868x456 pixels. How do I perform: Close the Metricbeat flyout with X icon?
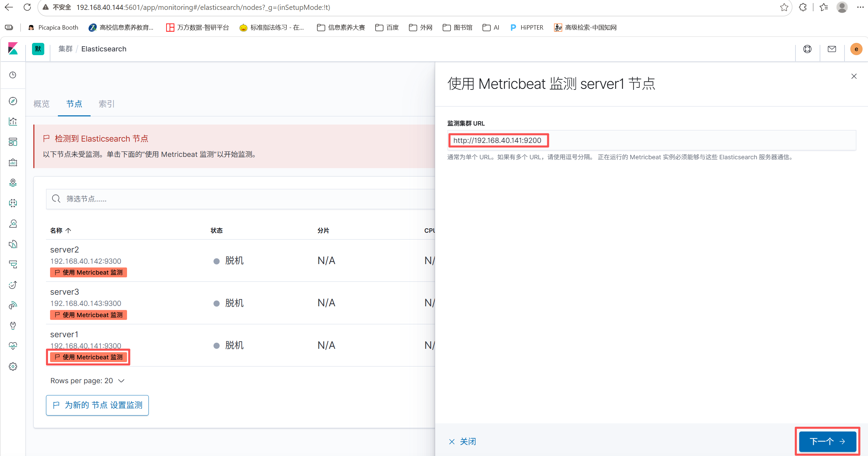[x=854, y=76]
